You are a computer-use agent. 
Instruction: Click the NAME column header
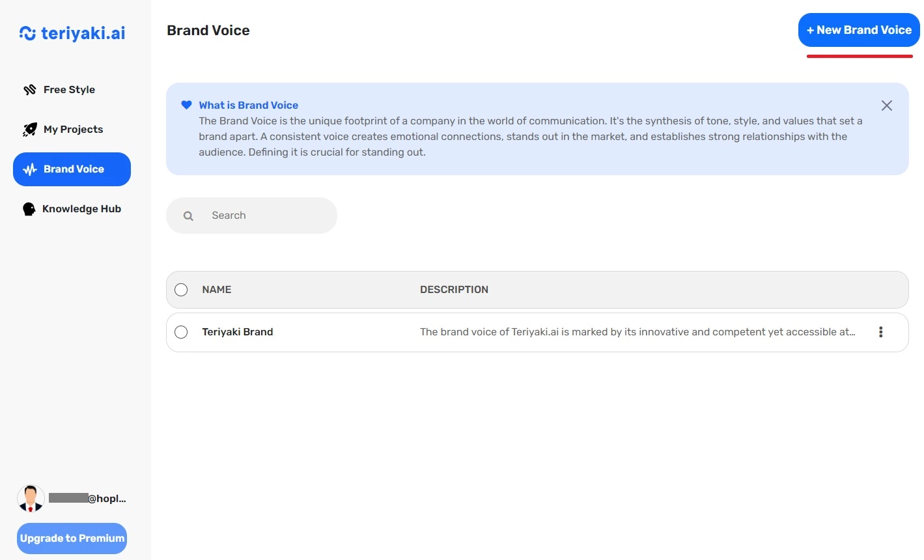217,290
